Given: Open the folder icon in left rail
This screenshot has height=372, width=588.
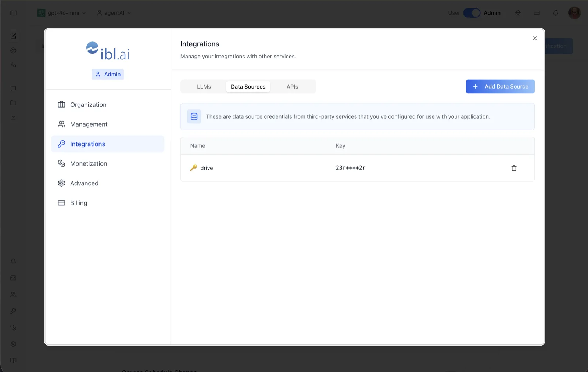Looking at the screenshot, I should click(x=13, y=102).
